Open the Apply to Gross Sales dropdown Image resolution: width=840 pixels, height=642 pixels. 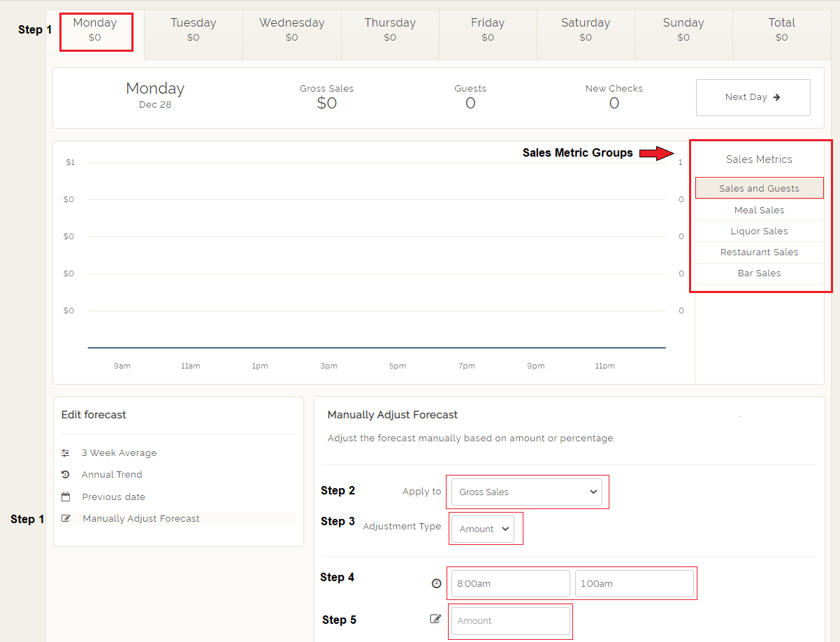click(x=527, y=492)
